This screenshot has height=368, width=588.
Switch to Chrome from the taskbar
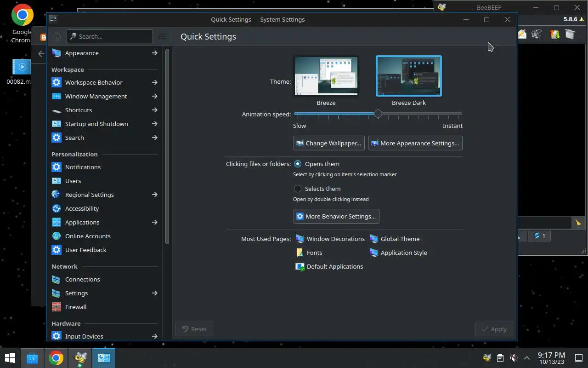56,358
